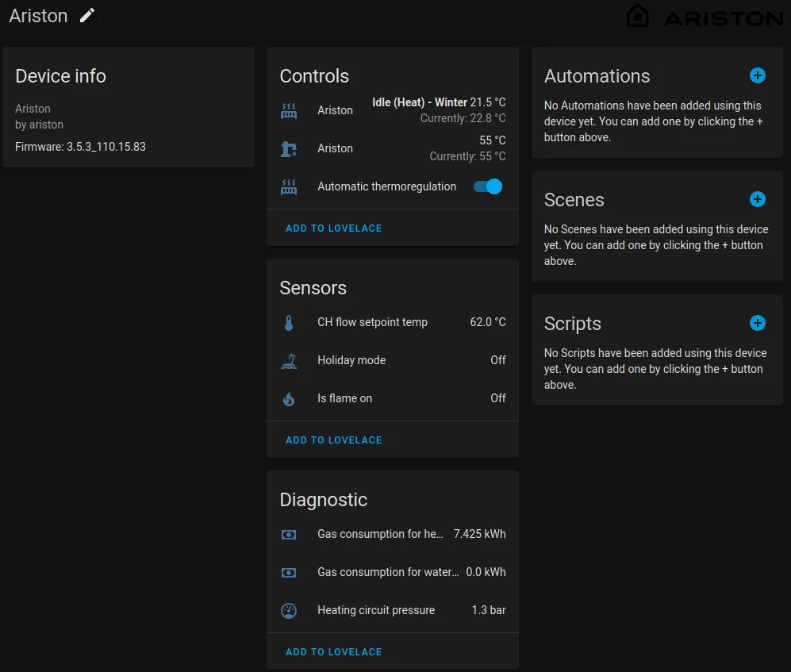Image resolution: width=791 pixels, height=672 pixels.
Task: Add Diagnostic entities to Lovelace
Action: tap(333, 652)
